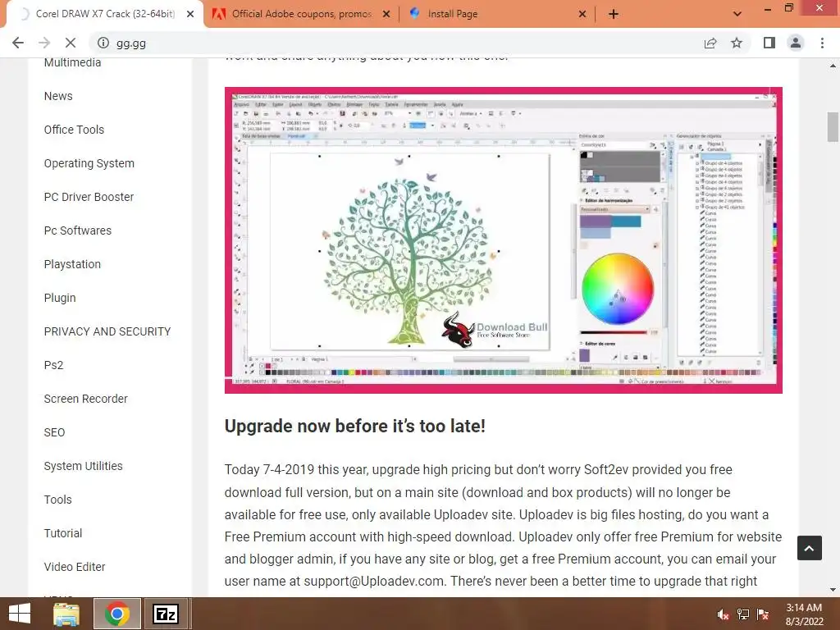Open the Tools category

(x=58, y=500)
